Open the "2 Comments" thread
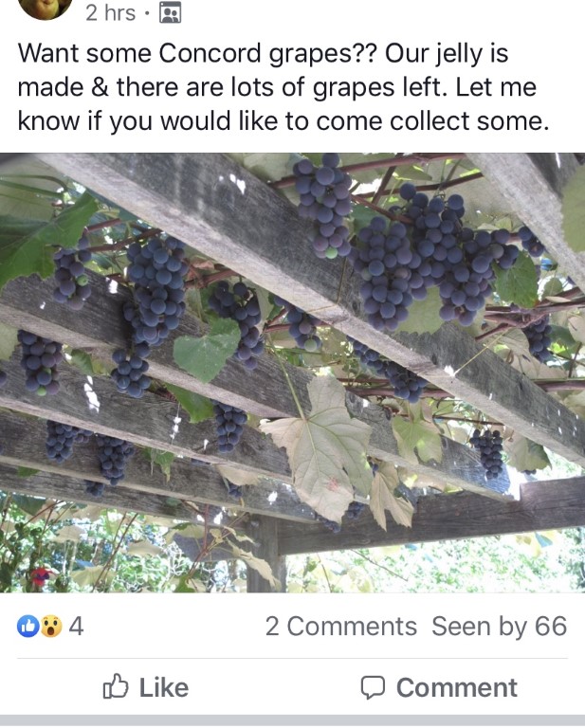Image resolution: width=585 pixels, height=728 pixels. pos(340,626)
